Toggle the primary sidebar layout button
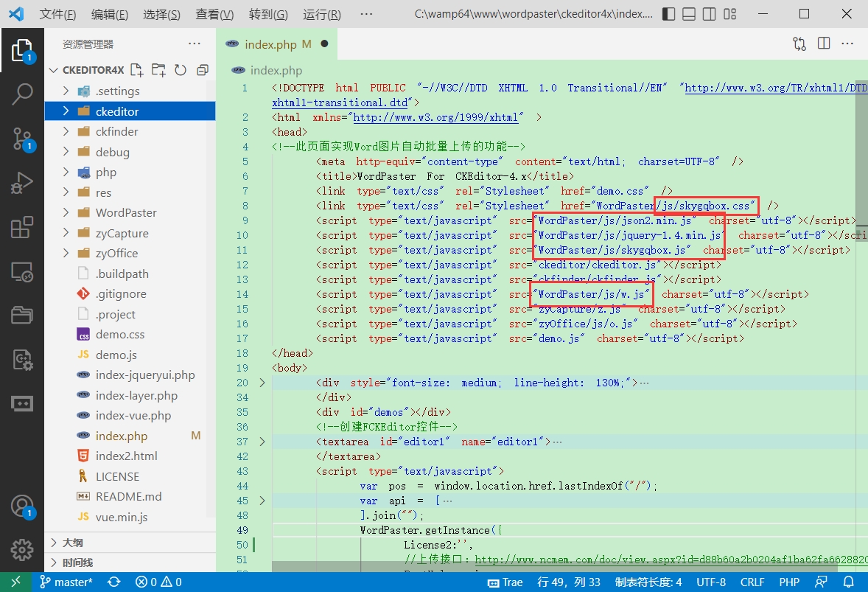 (x=668, y=14)
